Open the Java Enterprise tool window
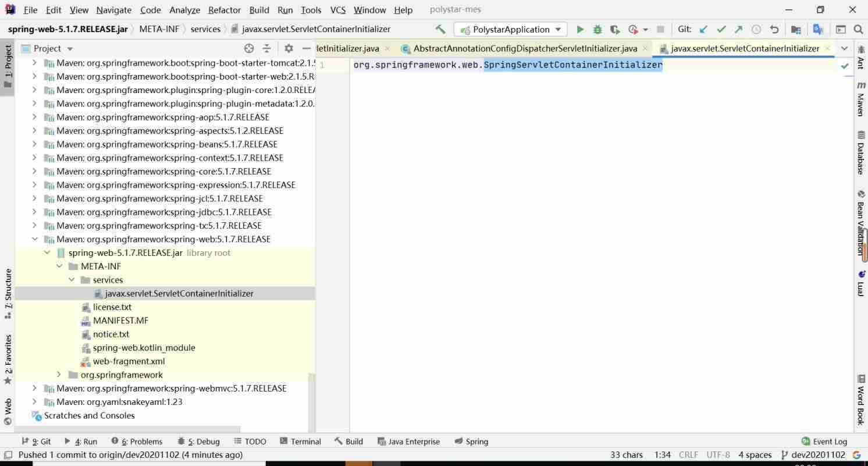Image resolution: width=868 pixels, height=466 pixels. coord(408,442)
